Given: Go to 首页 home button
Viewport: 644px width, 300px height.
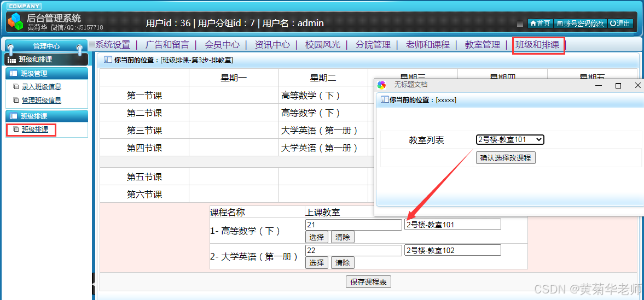Looking at the screenshot, I should [x=541, y=23].
